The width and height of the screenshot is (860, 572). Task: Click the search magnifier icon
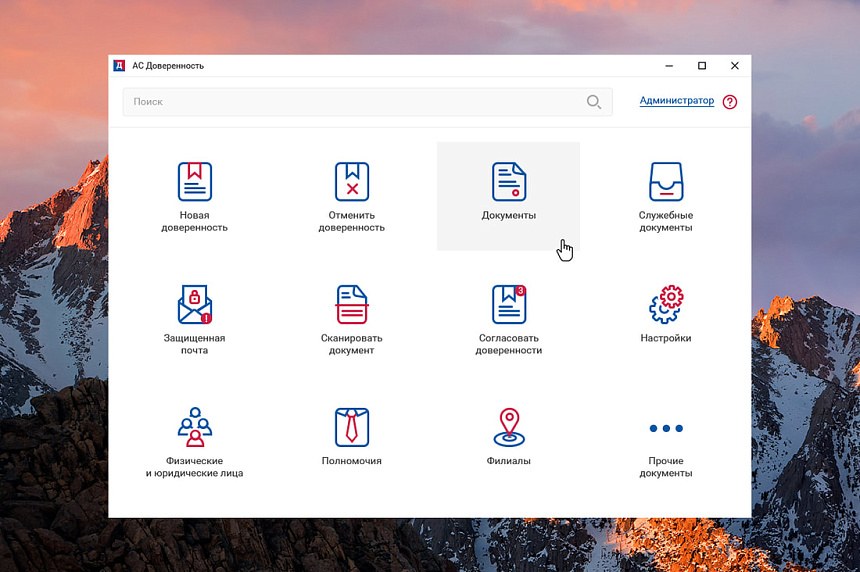coord(594,101)
